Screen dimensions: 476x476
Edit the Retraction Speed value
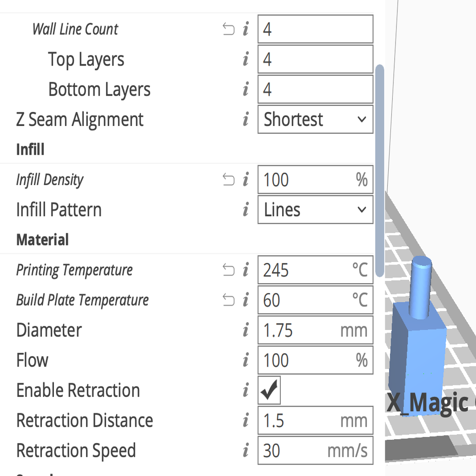click(x=316, y=450)
